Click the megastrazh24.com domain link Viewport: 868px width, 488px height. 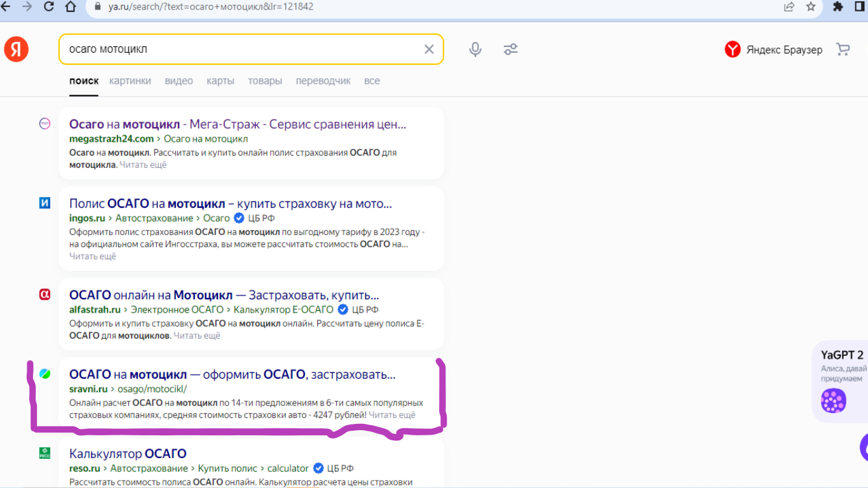(x=112, y=139)
